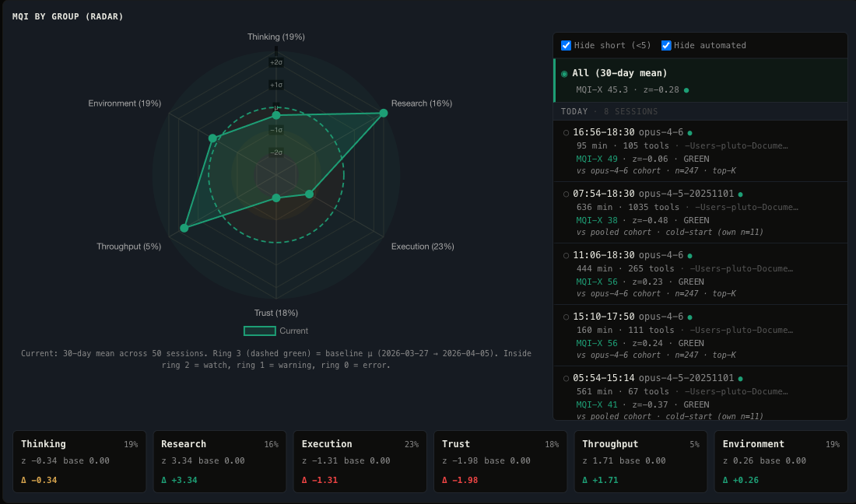Click green dot after 07:54–18:30 opus-4-5-20251101
This screenshot has width=856, height=504.
(x=740, y=194)
